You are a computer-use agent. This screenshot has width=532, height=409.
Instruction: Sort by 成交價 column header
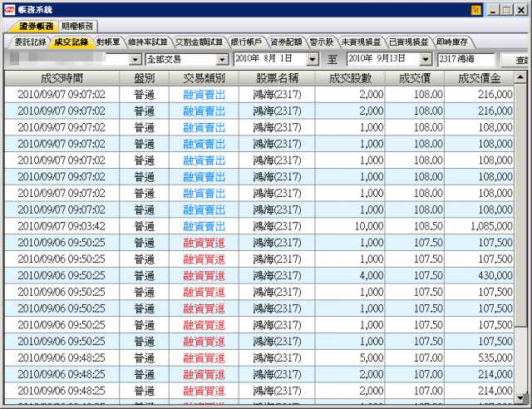click(x=414, y=78)
